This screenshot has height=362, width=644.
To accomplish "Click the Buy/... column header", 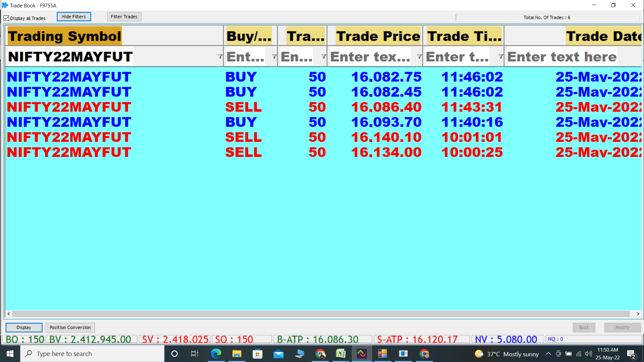I will pos(251,36).
